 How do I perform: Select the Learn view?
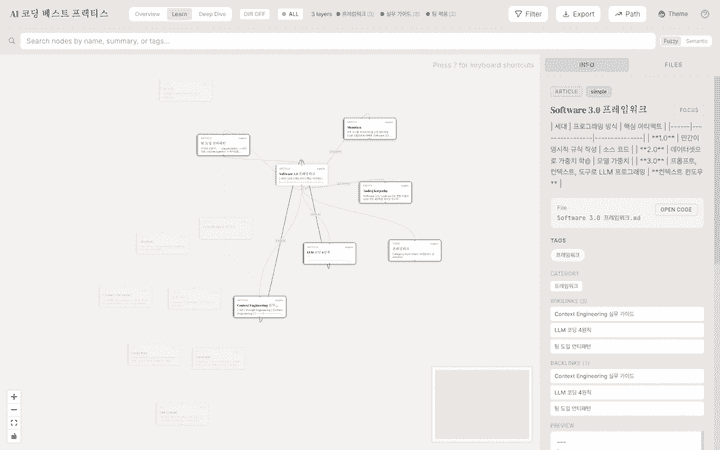(x=179, y=14)
